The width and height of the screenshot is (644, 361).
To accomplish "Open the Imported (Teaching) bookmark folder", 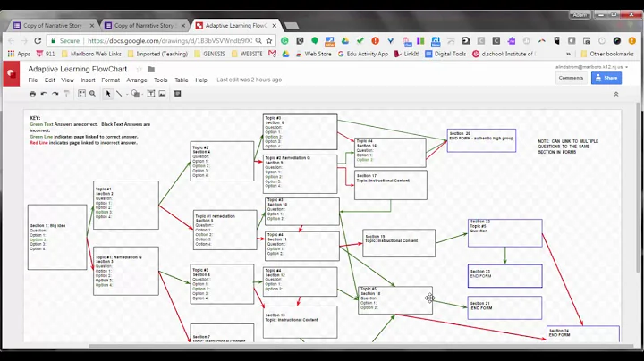I will click(x=157, y=54).
